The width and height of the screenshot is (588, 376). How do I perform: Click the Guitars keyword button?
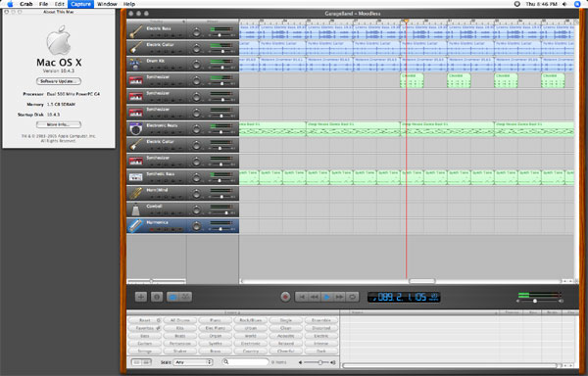coord(145,344)
